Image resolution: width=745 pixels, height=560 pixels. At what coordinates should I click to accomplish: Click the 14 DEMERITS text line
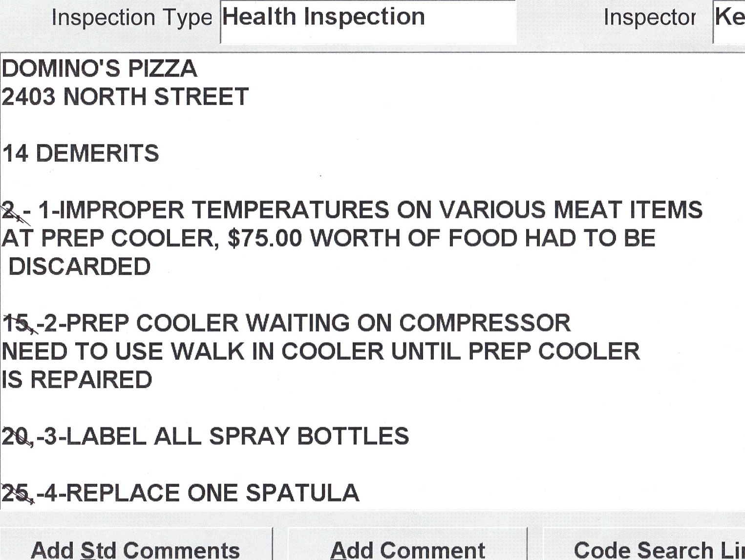pyautogui.click(x=81, y=153)
